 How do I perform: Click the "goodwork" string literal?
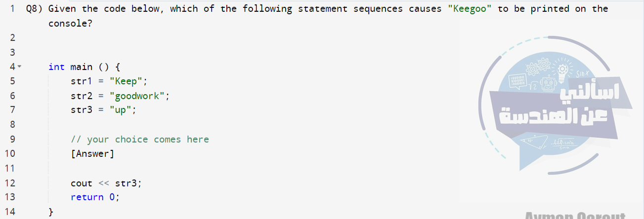(x=137, y=96)
